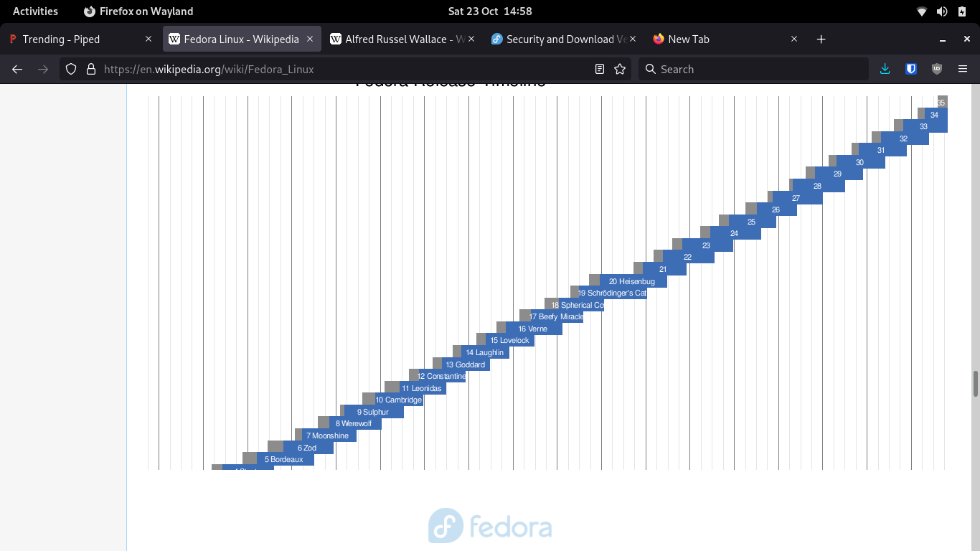Screen dimensions: 980x551
Task: Click the 13 Goddard timeline bar
Action: (466, 364)
